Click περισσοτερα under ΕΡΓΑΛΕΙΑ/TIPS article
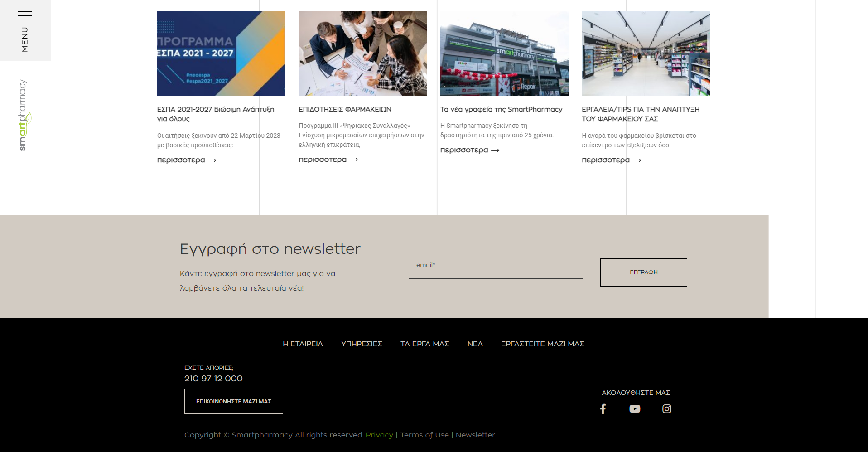This screenshot has width=868, height=452. (612, 160)
